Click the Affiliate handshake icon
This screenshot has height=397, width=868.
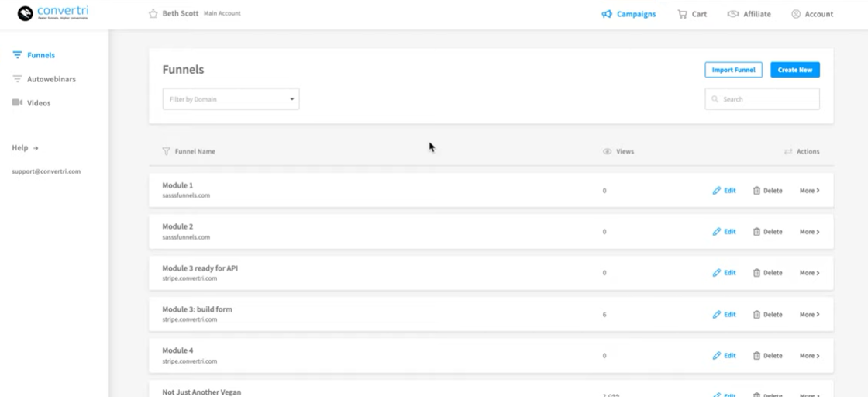[x=732, y=14]
